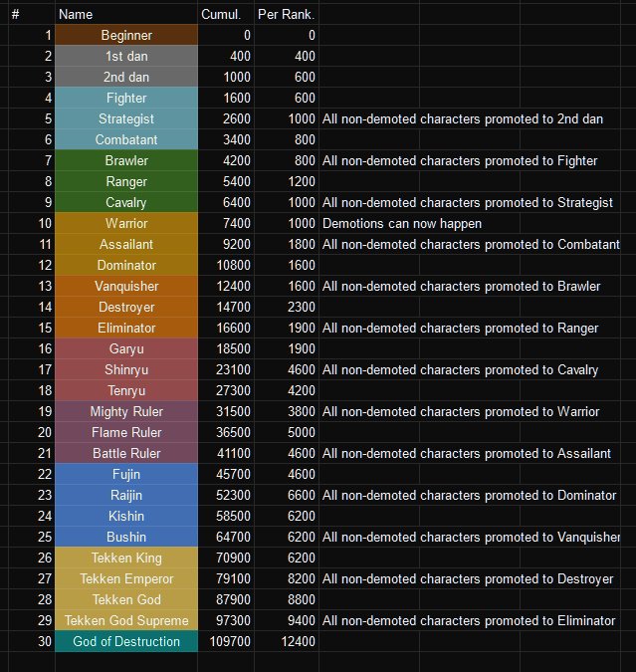The image size is (636, 672).
Task: Select the God of Destruction cell
Action: (x=126, y=641)
